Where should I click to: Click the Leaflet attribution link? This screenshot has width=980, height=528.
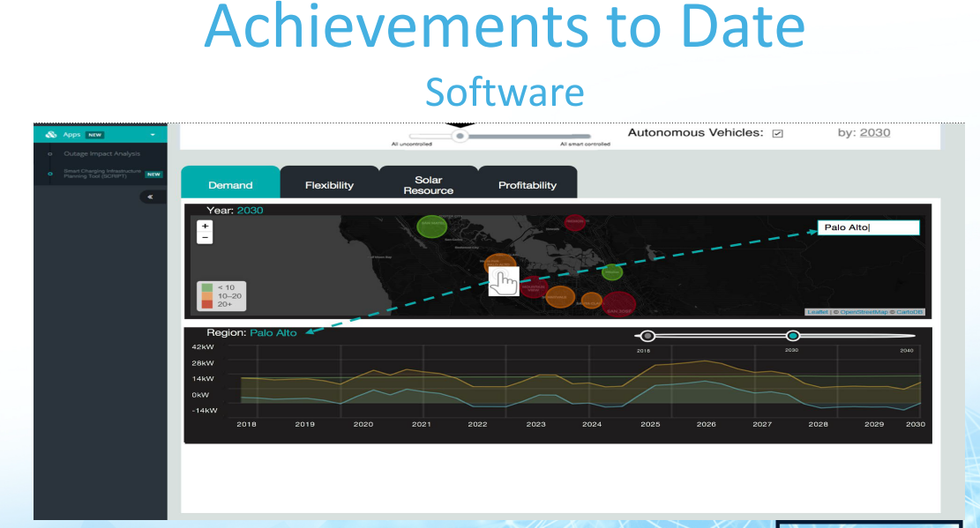point(818,313)
